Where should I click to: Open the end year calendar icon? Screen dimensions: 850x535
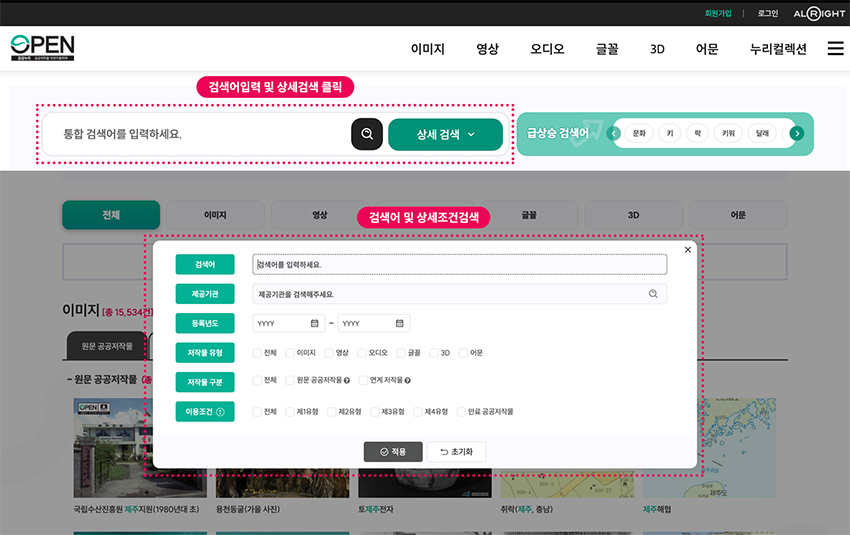(400, 323)
